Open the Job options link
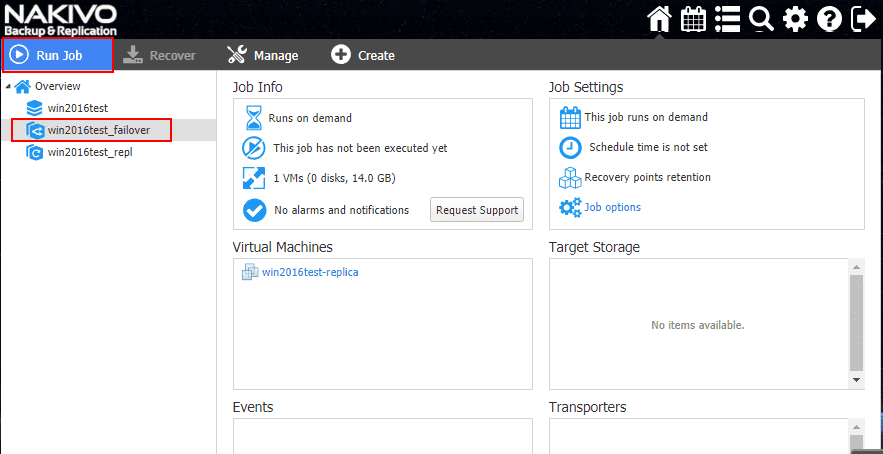 612,207
